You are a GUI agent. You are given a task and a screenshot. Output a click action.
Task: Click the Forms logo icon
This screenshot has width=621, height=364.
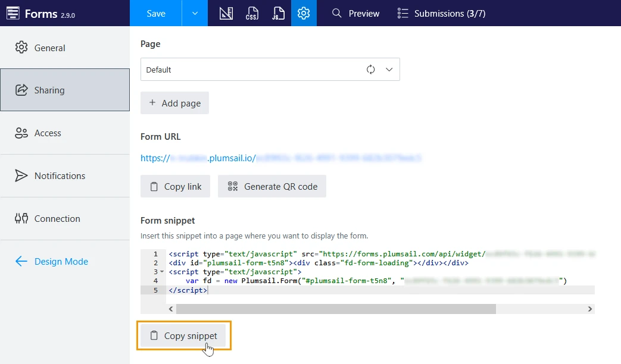tap(13, 13)
